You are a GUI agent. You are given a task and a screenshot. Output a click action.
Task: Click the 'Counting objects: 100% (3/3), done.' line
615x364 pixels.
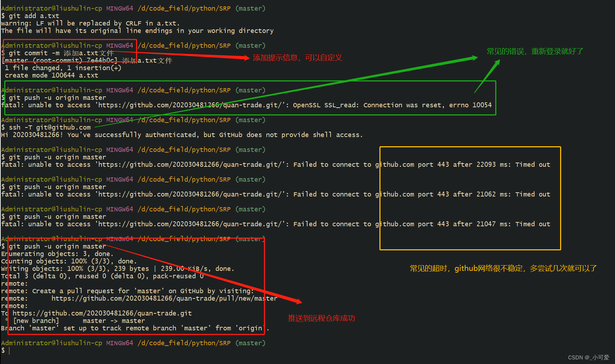[x=69, y=261]
